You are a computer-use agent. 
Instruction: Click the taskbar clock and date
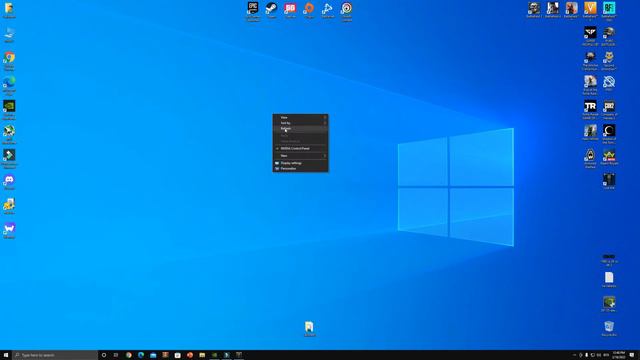(x=618, y=355)
